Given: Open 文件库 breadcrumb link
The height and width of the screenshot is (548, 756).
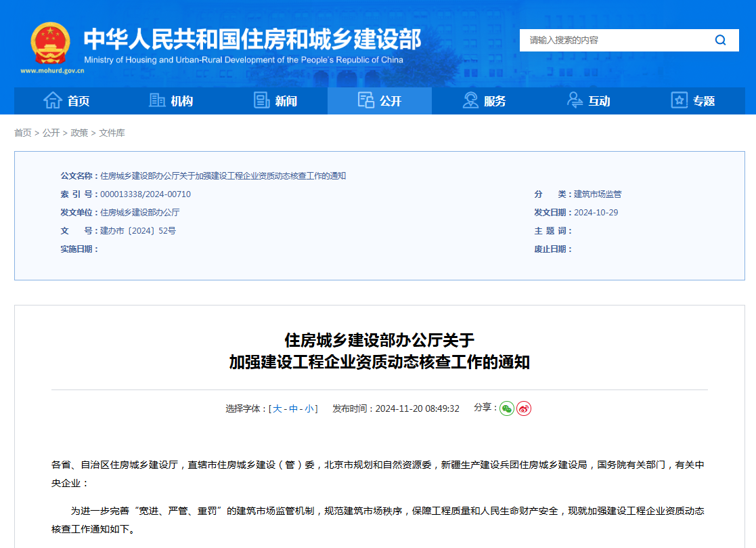Looking at the screenshot, I should (112, 133).
